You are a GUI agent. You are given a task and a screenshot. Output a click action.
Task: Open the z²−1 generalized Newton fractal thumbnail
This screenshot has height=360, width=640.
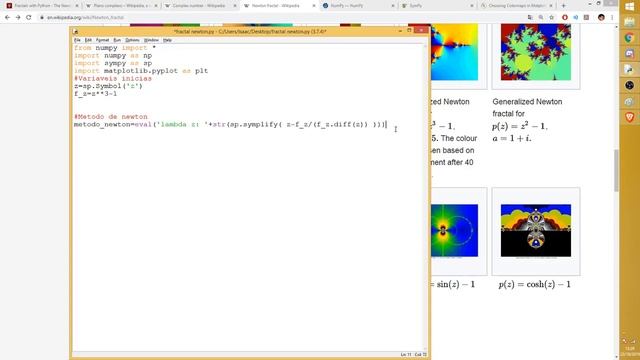pos(536,52)
